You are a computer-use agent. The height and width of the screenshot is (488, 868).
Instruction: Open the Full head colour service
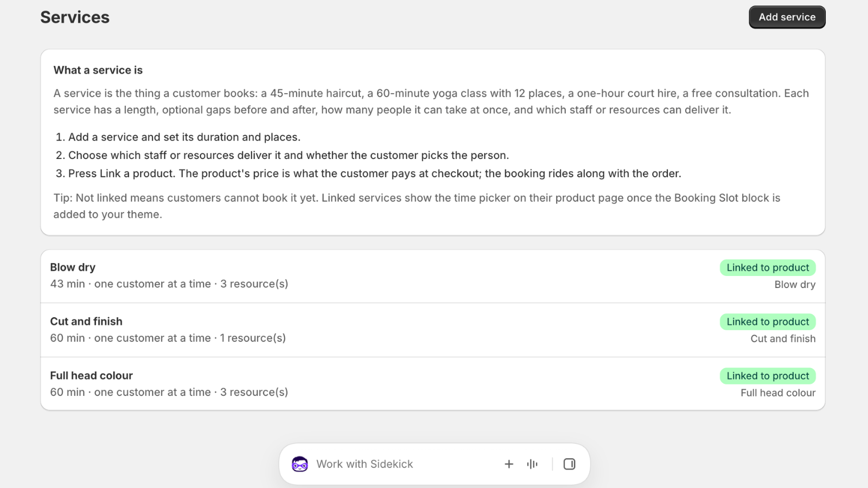433,383
